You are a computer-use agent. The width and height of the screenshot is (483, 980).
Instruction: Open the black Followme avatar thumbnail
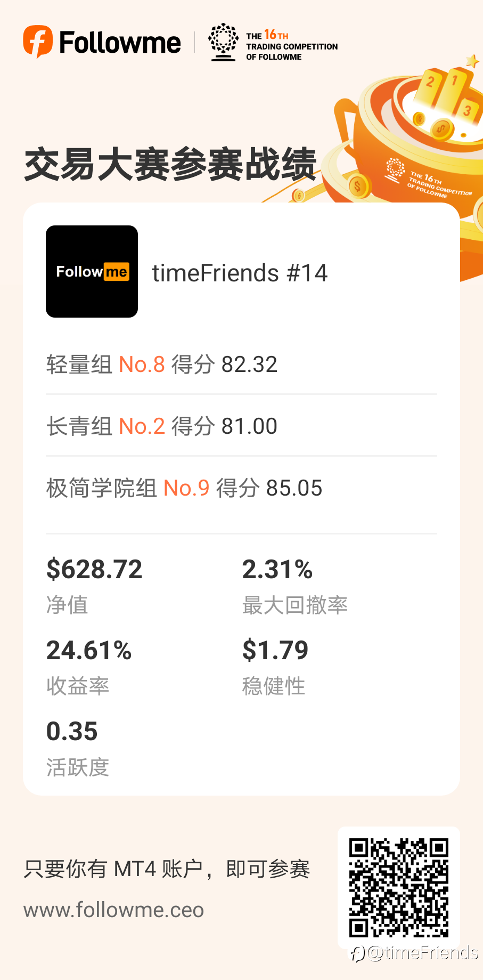(92, 271)
